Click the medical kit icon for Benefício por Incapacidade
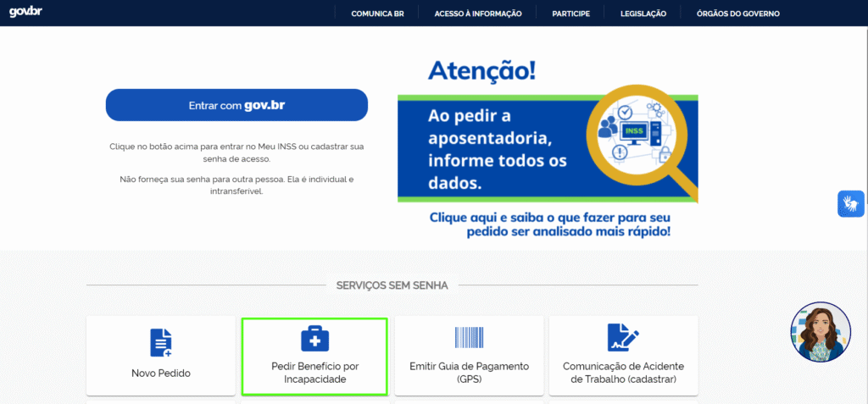The height and width of the screenshot is (404, 868). point(314,339)
